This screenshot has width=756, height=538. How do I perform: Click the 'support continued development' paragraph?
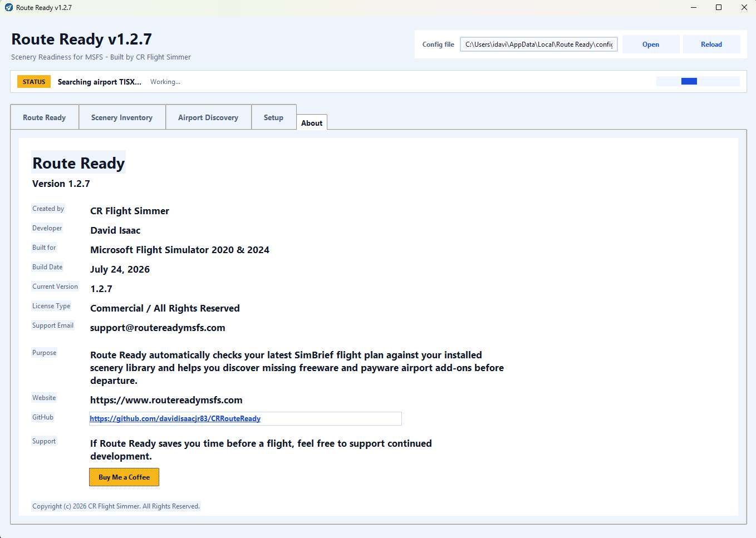(261, 450)
